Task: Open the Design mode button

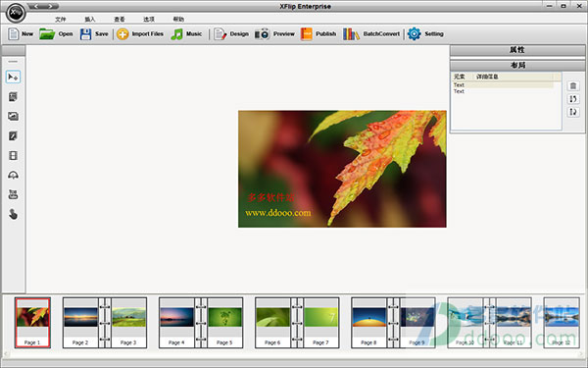Action: coord(231,33)
